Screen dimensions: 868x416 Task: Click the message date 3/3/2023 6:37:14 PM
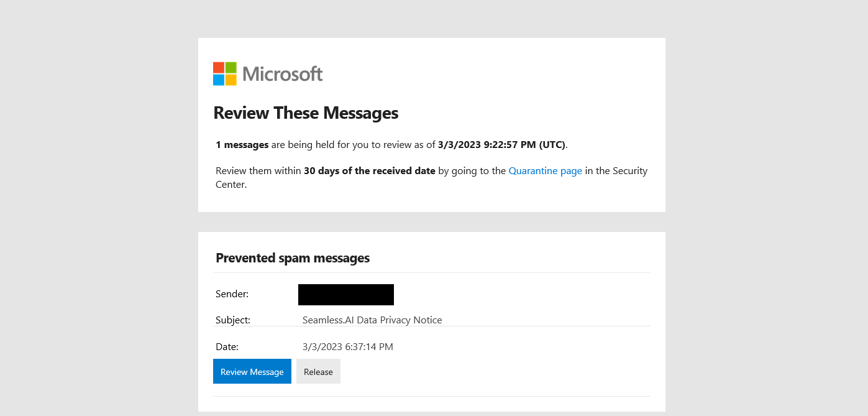347,346
